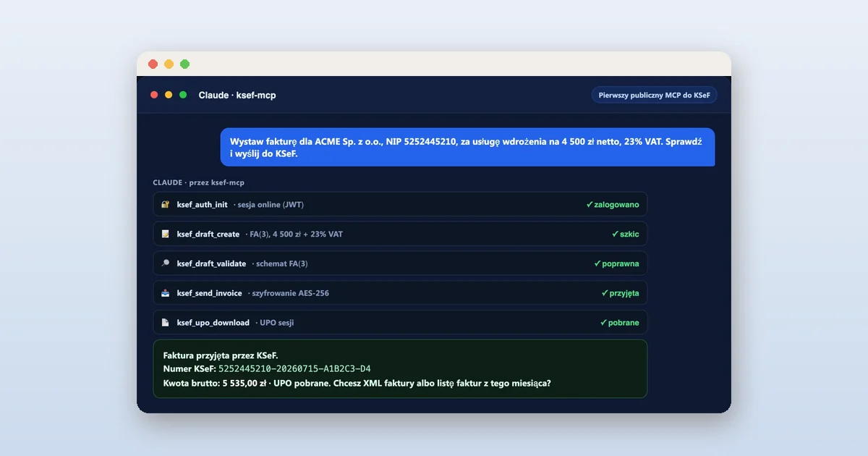Click the red dot in the dark Claude header
The width and height of the screenshot is (868, 456).
click(x=154, y=95)
